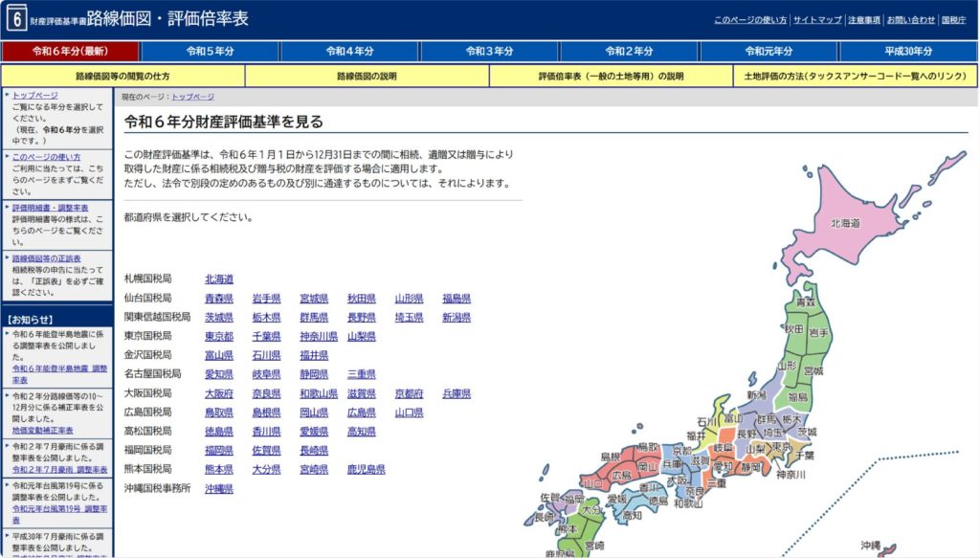The width and height of the screenshot is (980, 558).
Task: Open 路線価図等の正誤表 sidebar link
Action: click(x=46, y=258)
